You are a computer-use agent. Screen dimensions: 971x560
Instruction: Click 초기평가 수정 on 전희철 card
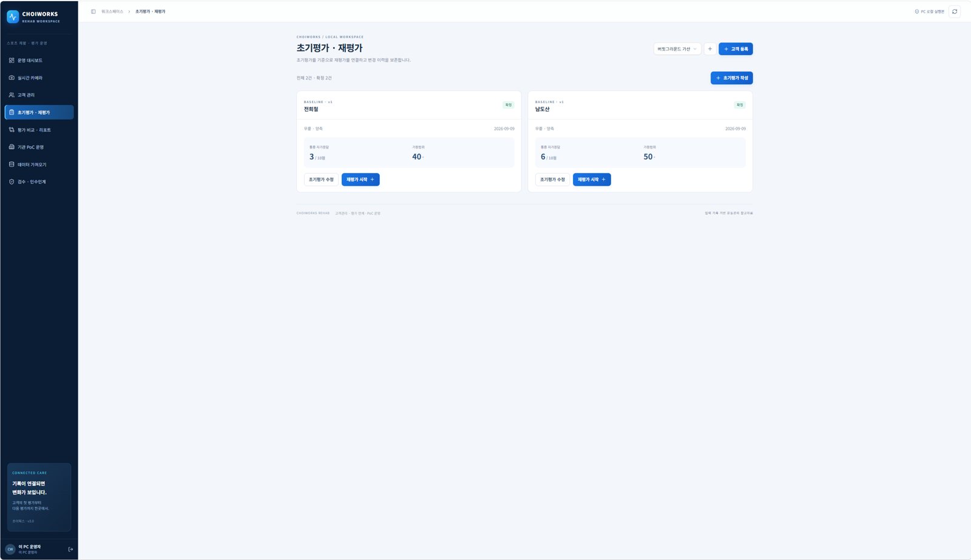pyautogui.click(x=321, y=180)
